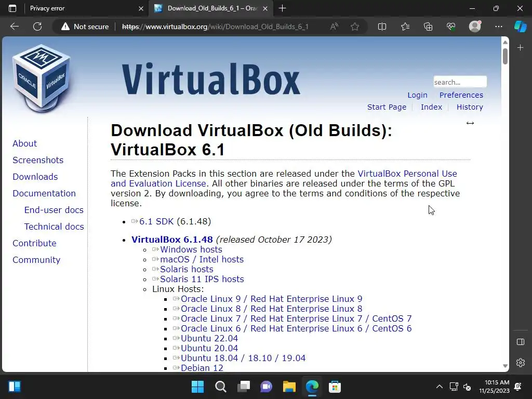Open Microsoft Store from taskbar

(x=335, y=387)
